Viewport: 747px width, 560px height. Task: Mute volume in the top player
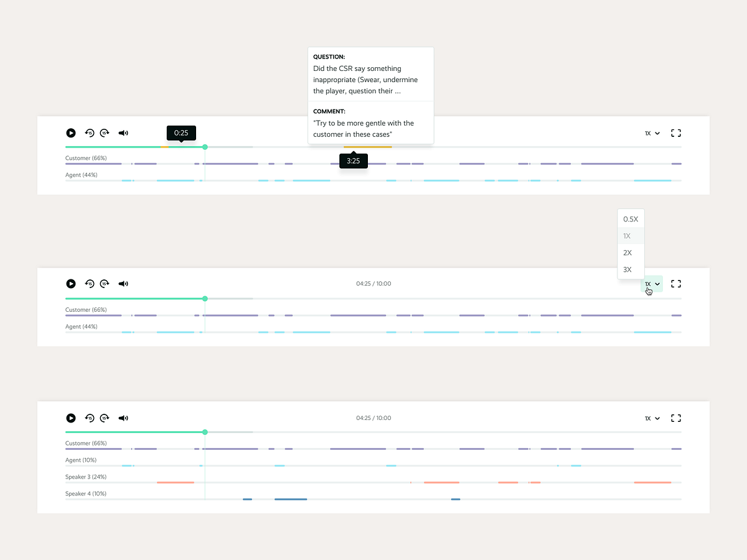coord(123,133)
